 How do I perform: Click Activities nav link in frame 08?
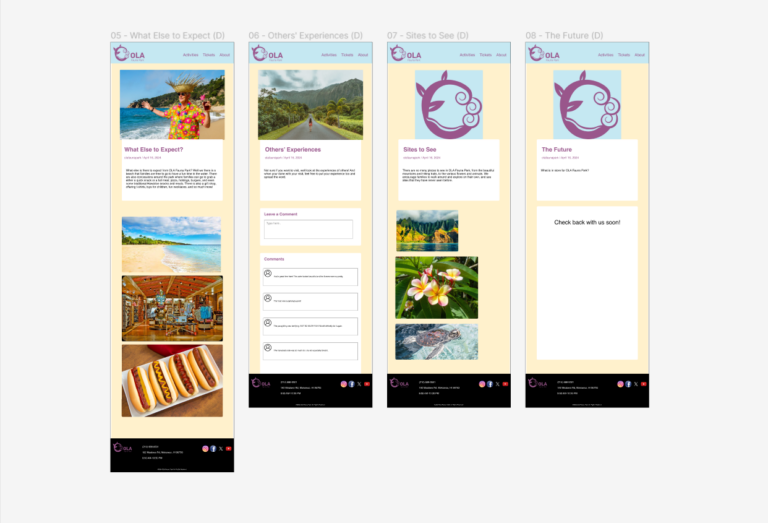tap(605, 55)
